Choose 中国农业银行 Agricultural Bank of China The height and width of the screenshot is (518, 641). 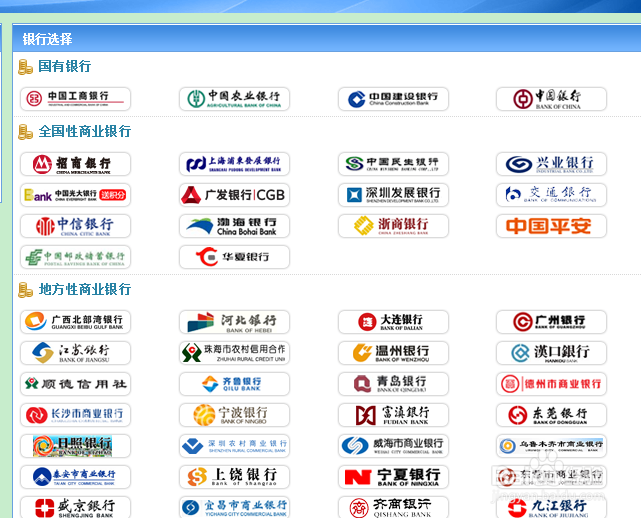pos(234,99)
